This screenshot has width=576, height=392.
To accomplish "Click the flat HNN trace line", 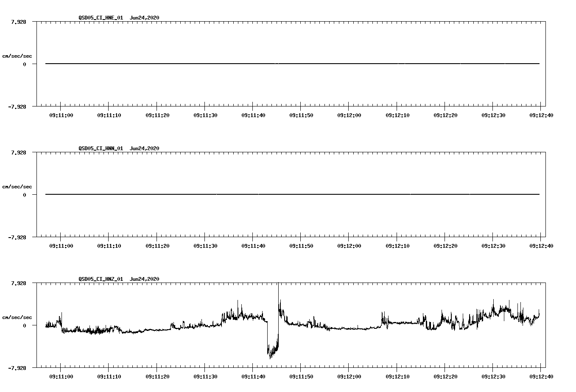I will click(x=292, y=194).
